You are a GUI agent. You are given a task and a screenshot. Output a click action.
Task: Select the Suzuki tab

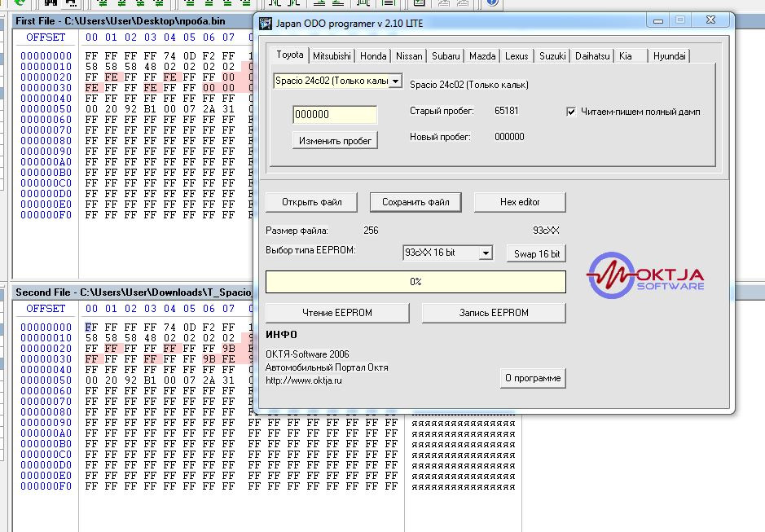coord(552,56)
